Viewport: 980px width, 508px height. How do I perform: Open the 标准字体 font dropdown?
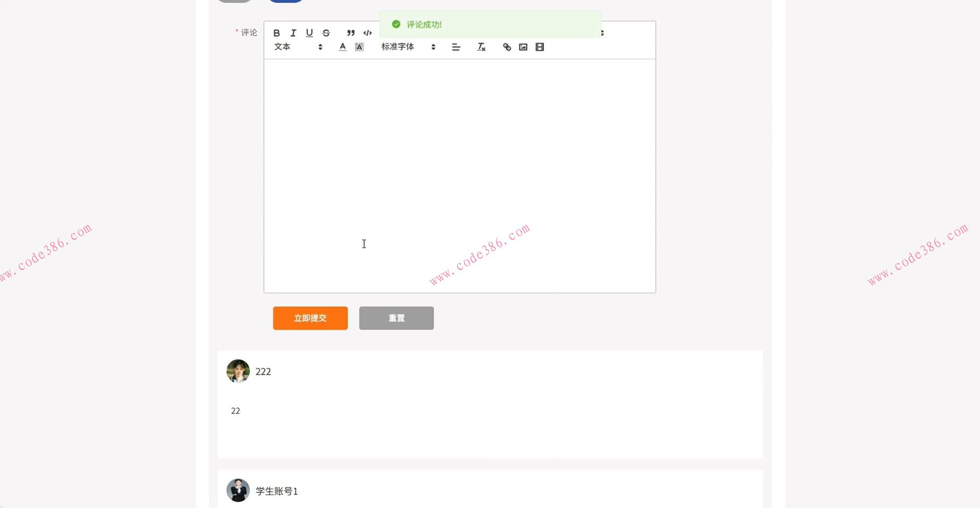click(x=408, y=47)
